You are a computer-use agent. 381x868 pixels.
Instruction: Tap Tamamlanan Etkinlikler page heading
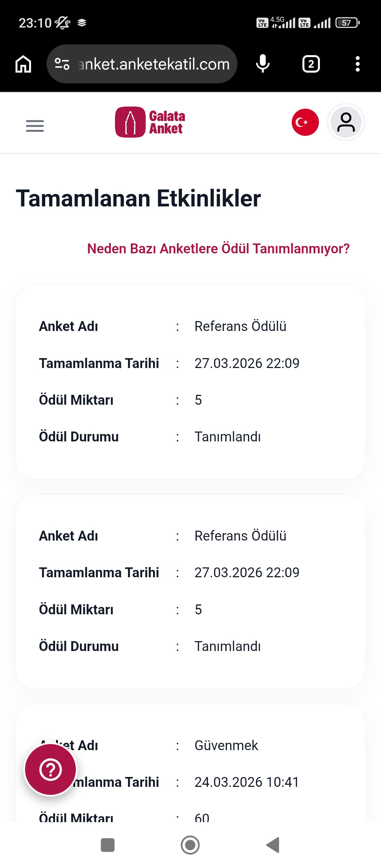point(138,198)
